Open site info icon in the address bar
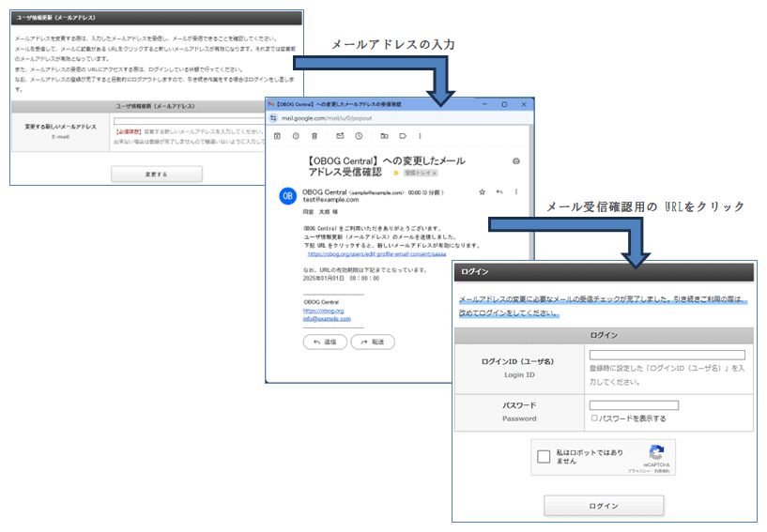This screenshot has width=767, height=532. pyautogui.click(x=273, y=118)
